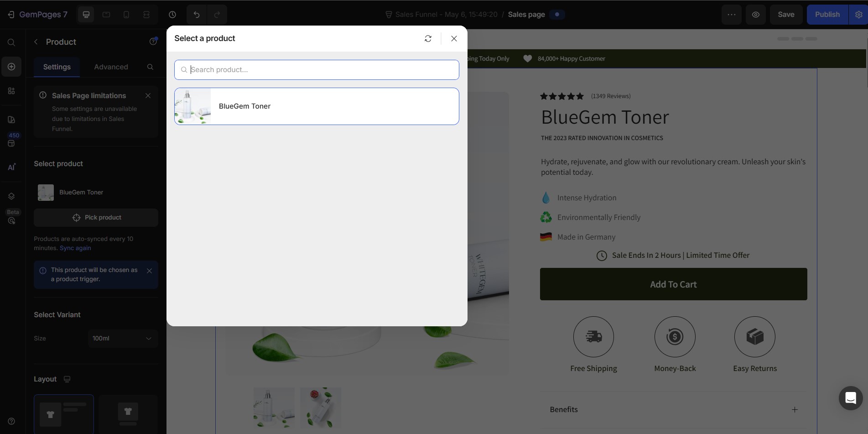Screen dimensions: 868x434
Task: Click the Publish button
Action: tap(827, 15)
